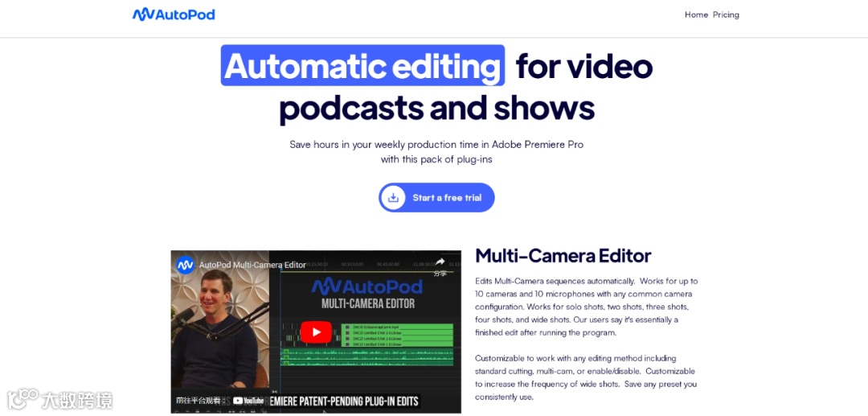Screen dimensions: 868x416
Task: Click the YouTube logo on the video
Action: point(248,401)
